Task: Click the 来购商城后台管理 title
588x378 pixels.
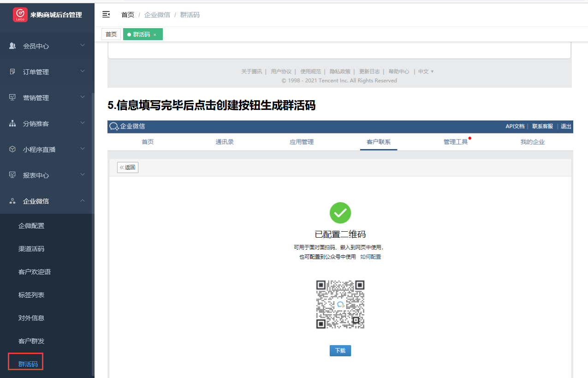Action: click(x=56, y=15)
